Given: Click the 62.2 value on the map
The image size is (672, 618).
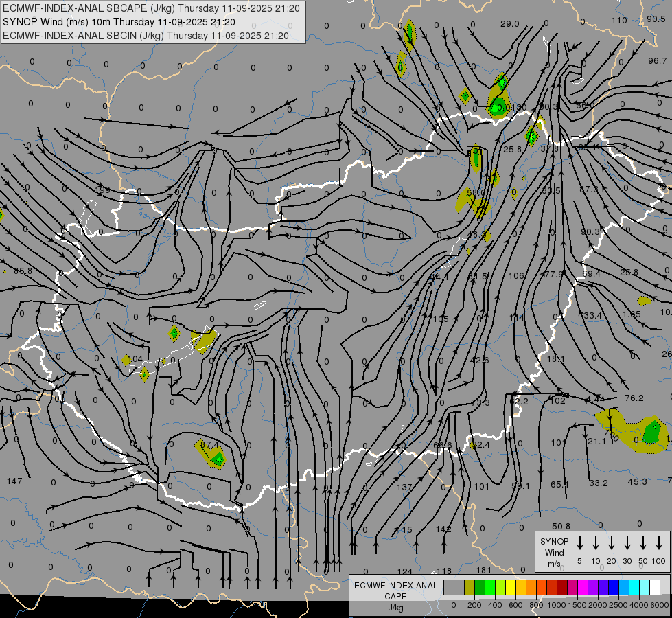Looking at the screenshot, I should (x=519, y=402).
